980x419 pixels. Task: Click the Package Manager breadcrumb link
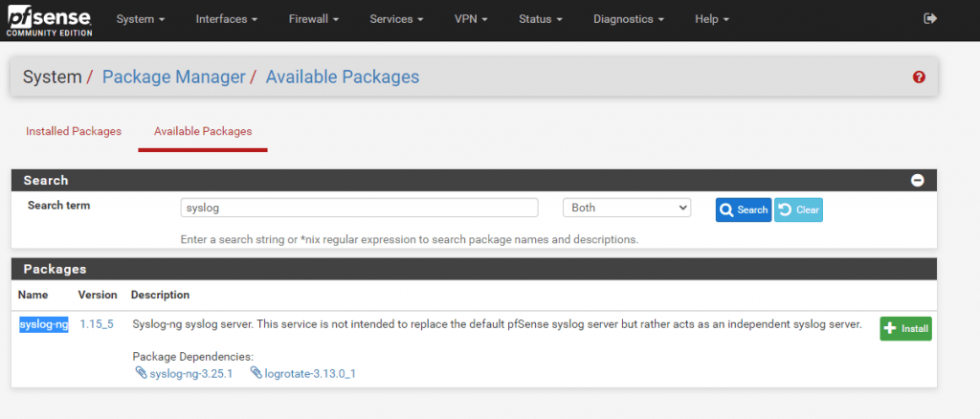tap(174, 77)
